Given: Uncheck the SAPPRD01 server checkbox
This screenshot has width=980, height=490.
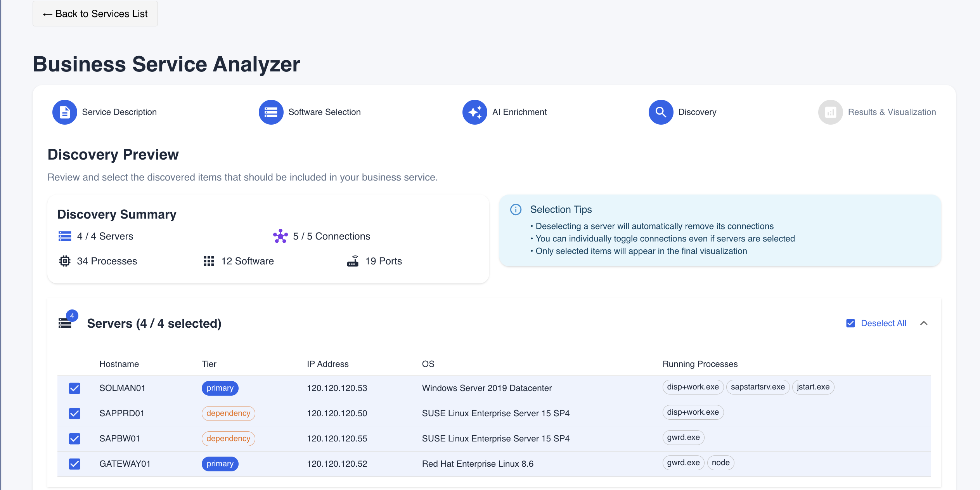Looking at the screenshot, I should (x=74, y=414).
